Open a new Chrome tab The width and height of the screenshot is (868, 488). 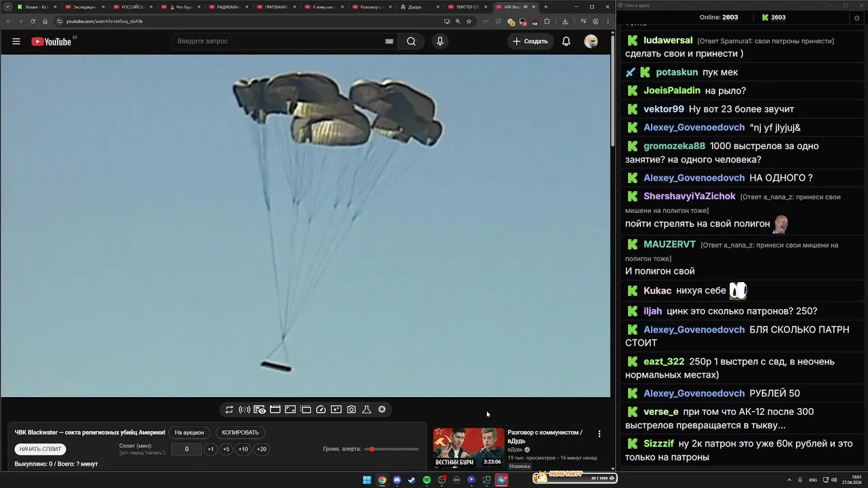click(x=546, y=7)
